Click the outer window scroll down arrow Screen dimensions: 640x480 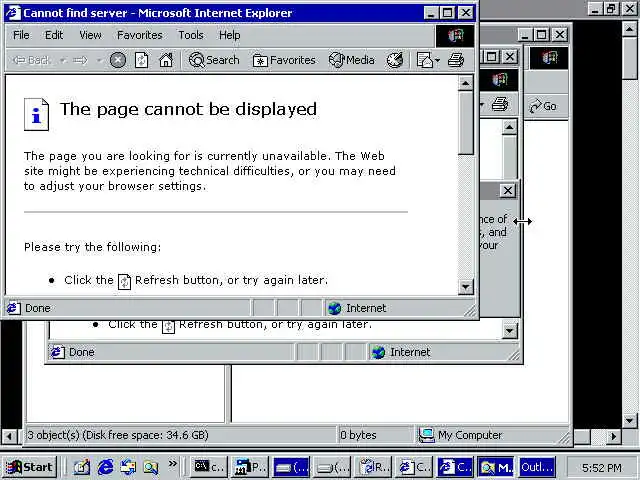coord(629,420)
